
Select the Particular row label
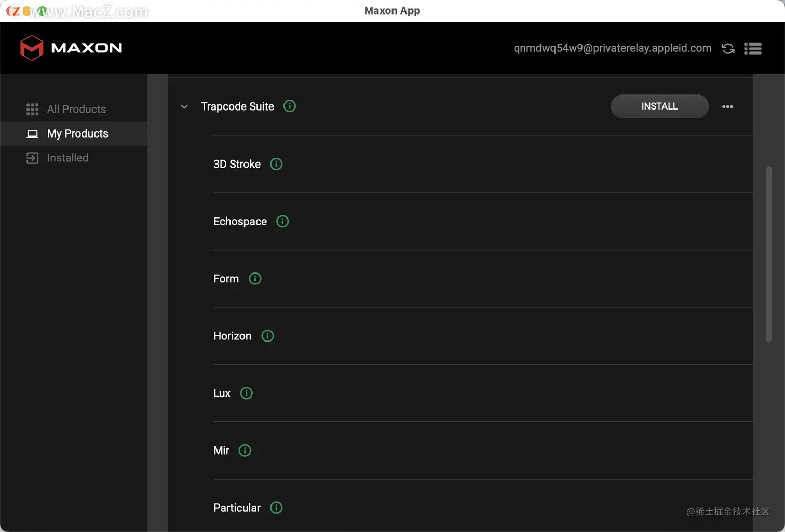click(x=237, y=508)
